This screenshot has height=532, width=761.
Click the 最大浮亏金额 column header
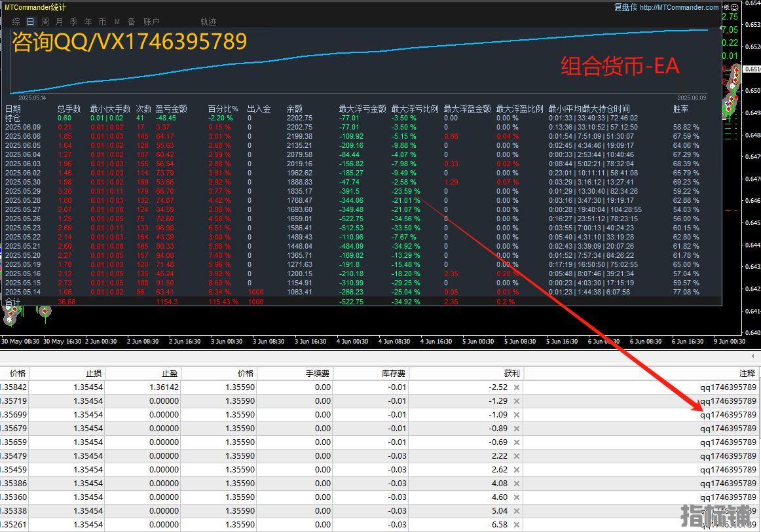point(363,109)
